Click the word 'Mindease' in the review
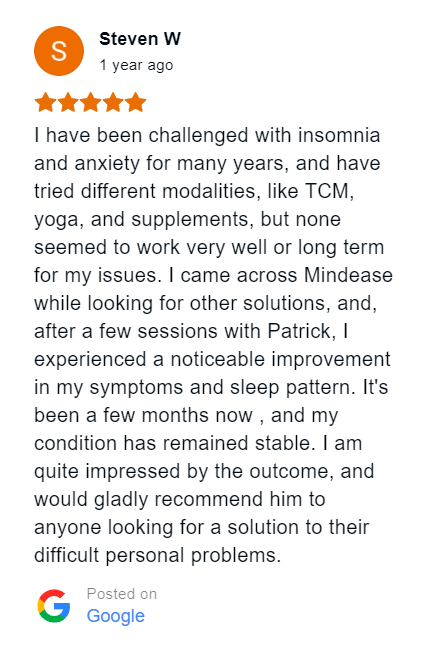 pos(348,275)
